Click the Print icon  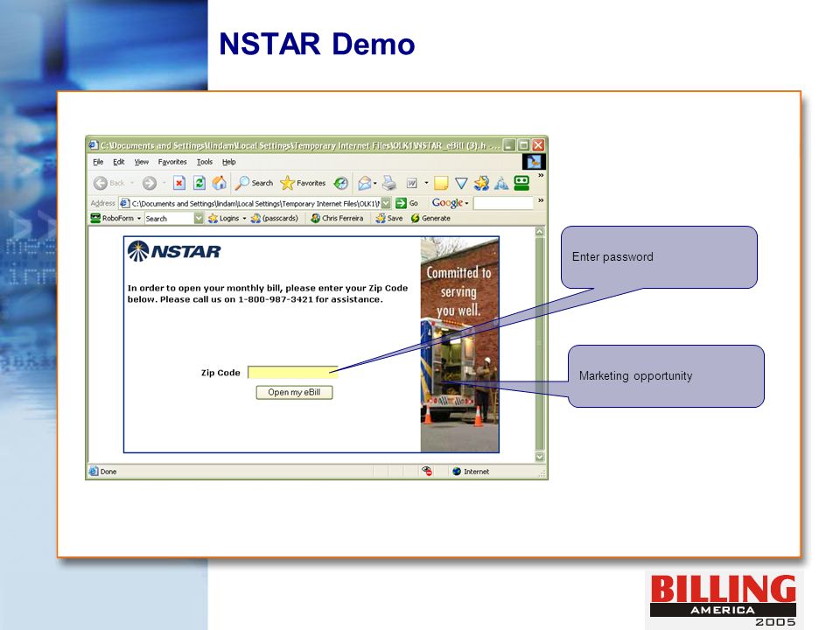pos(389,183)
